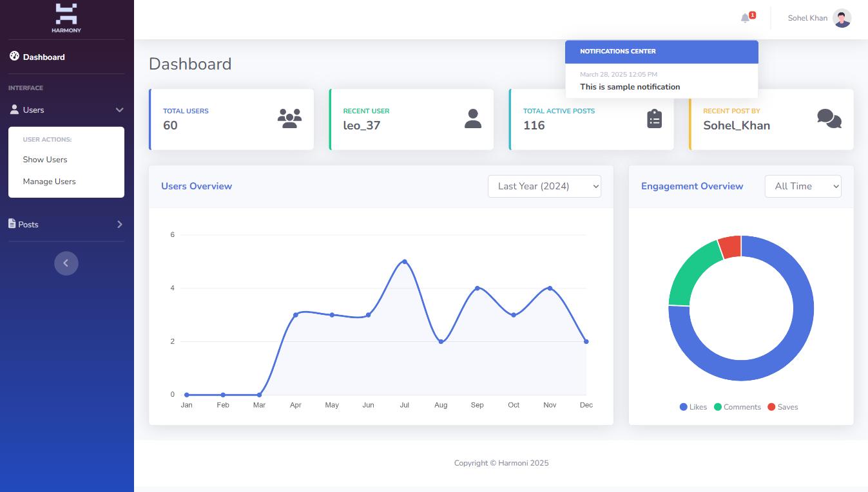Click the Users Overview heading
This screenshot has width=868, height=492.
(x=197, y=186)
